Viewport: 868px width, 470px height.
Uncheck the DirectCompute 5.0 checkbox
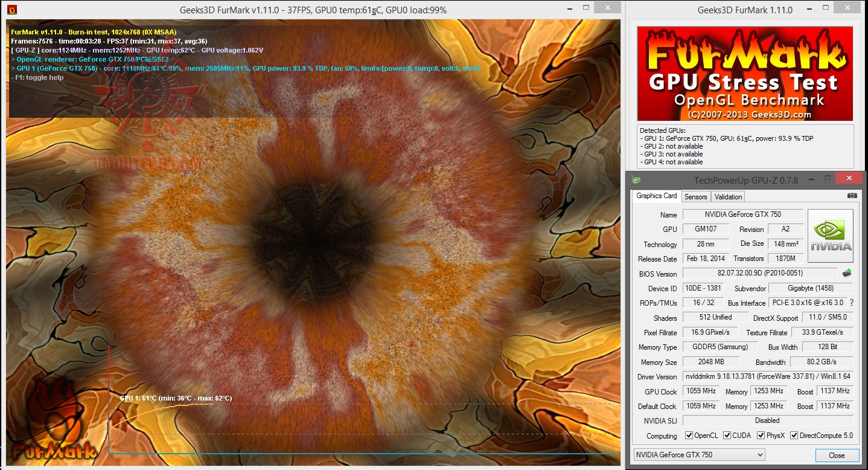pyautogui.click(x=794, y=436)
